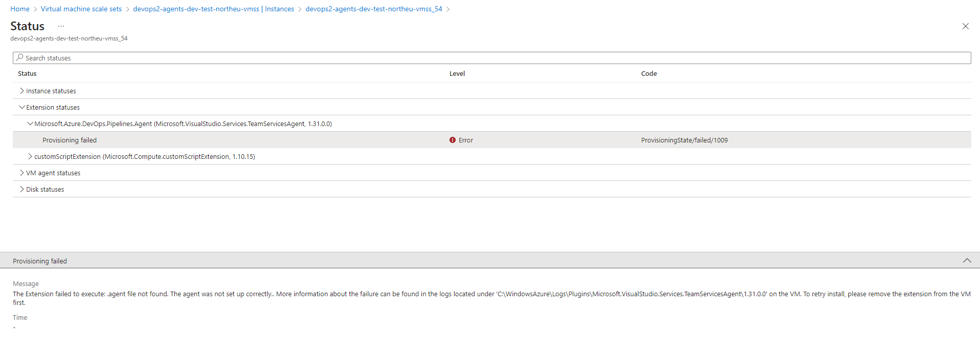The width and height of the screenshot is (980, 348).
Task: Open the ellipsis more options next to Status
Action: [61, 26]
